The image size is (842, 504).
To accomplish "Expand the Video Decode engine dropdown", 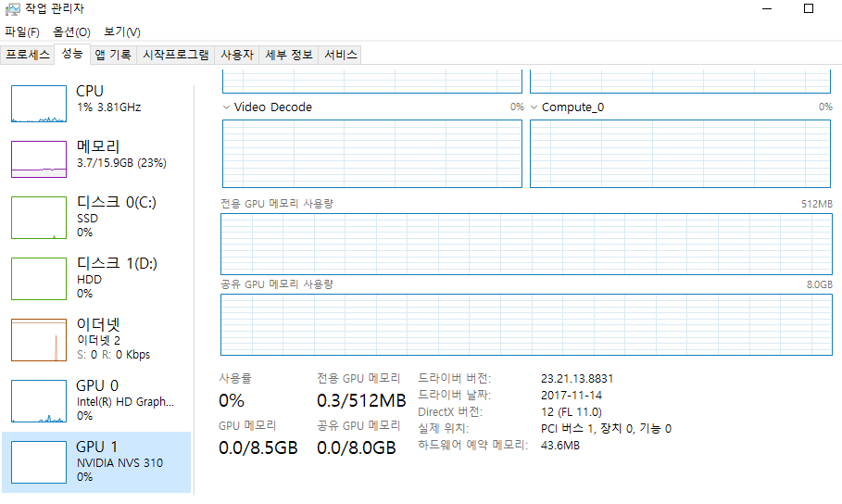I will (227, 107).
